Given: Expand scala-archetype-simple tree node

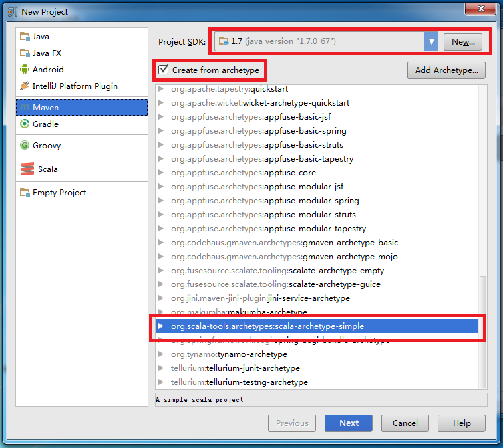Looking at the screenshot, I should click(x=162, y=326).
